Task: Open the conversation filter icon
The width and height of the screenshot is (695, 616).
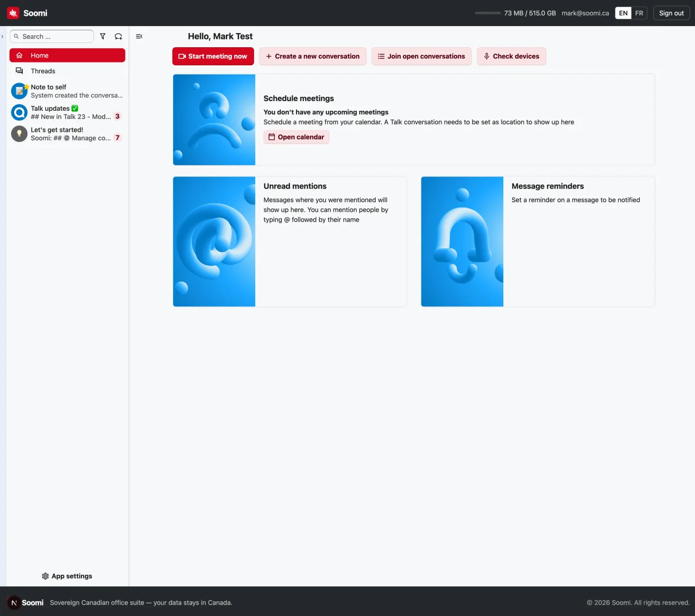Action: [103, 36]
